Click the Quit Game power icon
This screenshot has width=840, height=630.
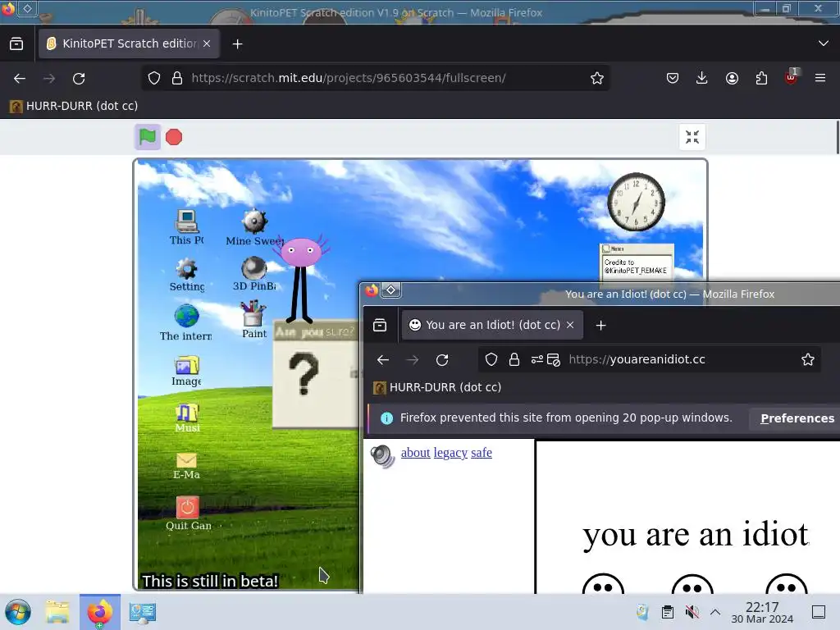(x=188, y=514)
